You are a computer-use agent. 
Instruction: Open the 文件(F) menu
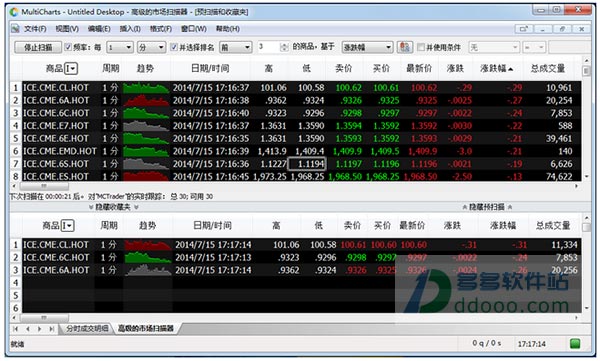coord(35,29)
